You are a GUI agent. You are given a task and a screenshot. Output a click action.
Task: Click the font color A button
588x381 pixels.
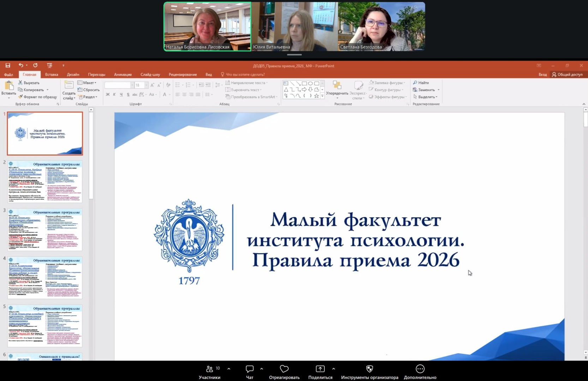coord(164,95)
